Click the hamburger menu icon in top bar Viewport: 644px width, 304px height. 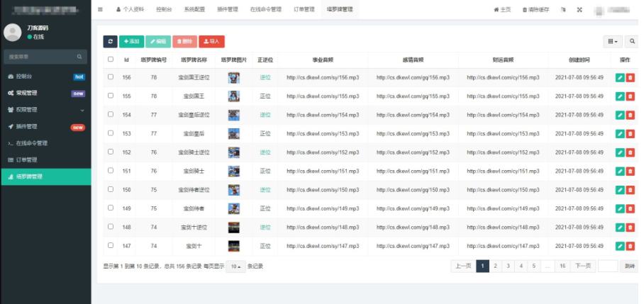(x=100, y=10)
